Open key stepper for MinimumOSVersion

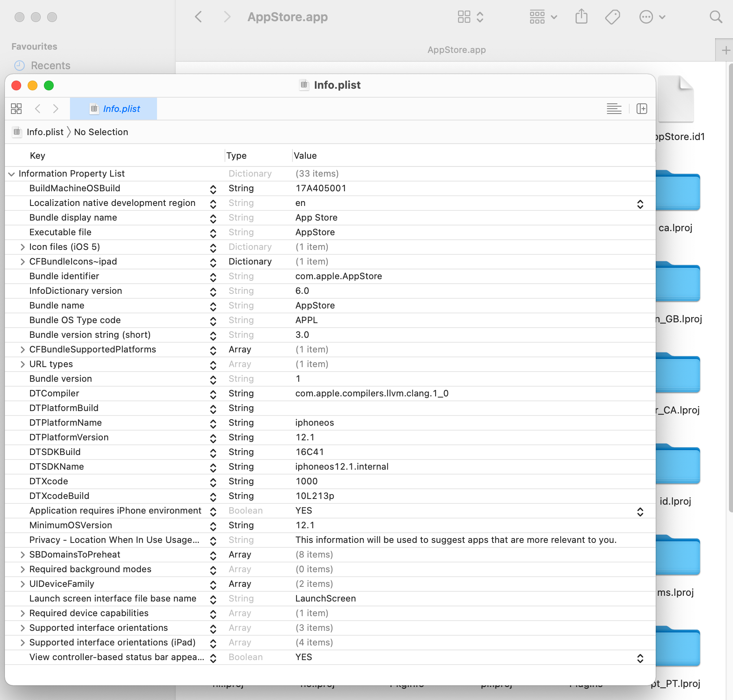click(213, 526)
